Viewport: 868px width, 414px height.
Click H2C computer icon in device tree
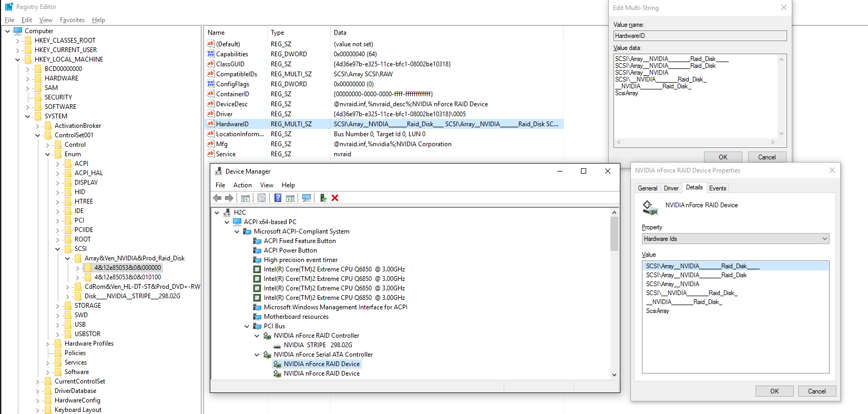[x=227, y=213]
